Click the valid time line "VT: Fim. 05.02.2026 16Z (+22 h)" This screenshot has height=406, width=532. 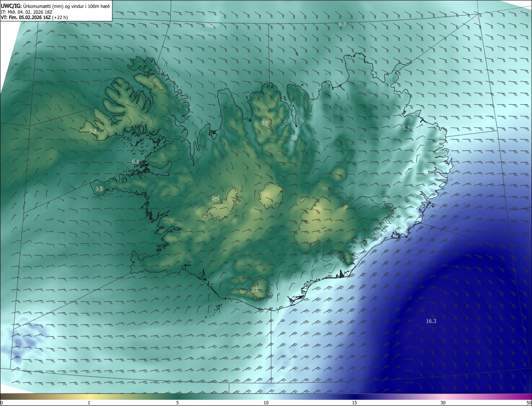click(34, 17)
